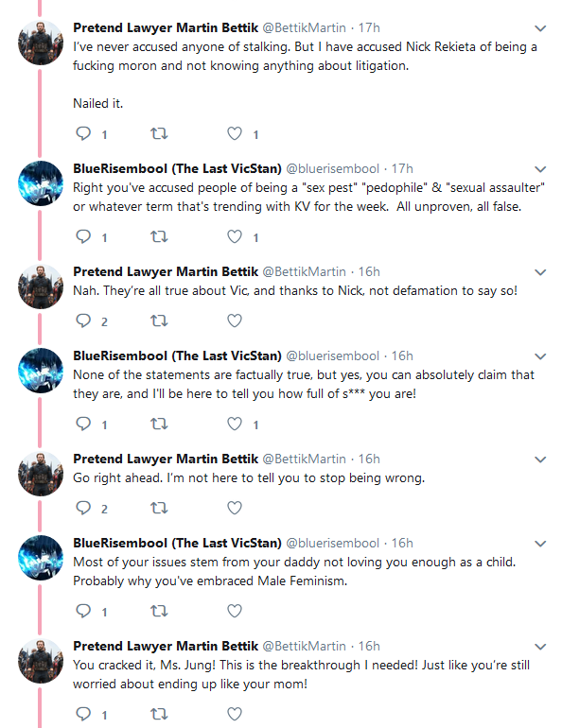
Task: Retweet the 'Ms. Jung' tweet
Action: pyautogui.click(x=159, y=714)
